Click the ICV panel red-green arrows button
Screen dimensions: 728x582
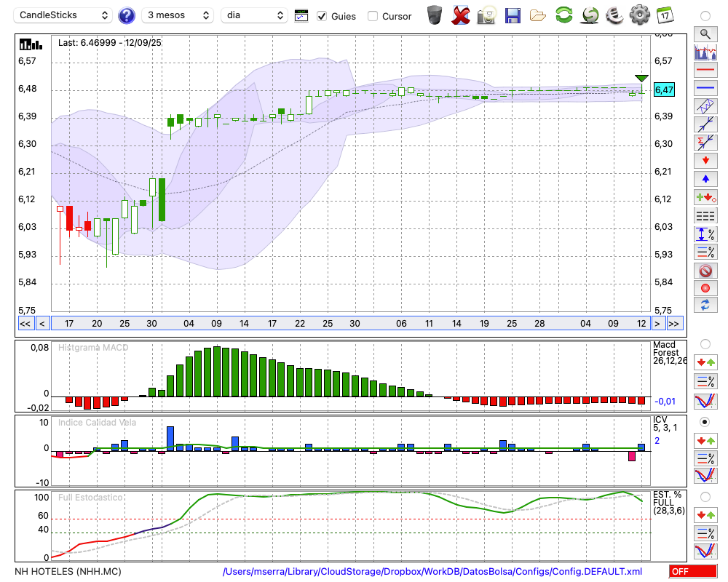(705, 440)
